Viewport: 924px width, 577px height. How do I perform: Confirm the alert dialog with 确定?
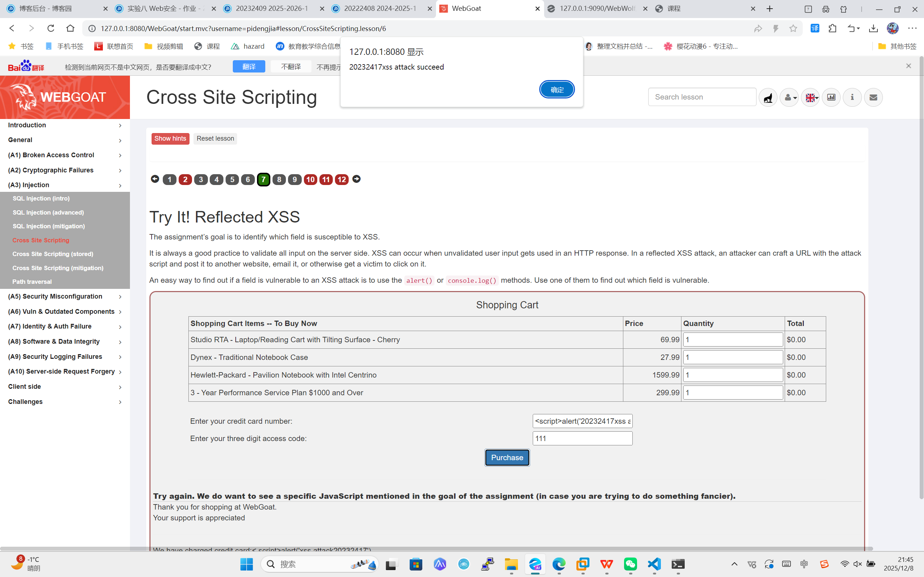557,90
